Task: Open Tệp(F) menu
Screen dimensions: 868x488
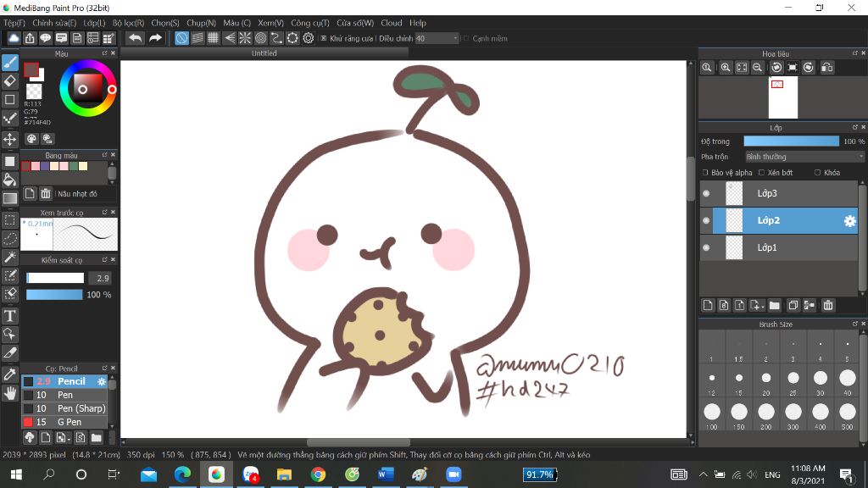Action: tap(14, 23)
